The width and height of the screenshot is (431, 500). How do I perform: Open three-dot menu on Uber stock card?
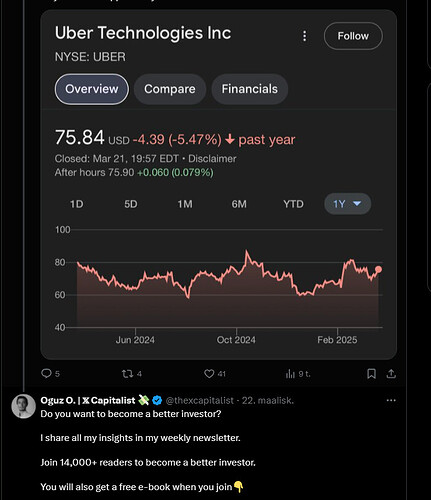pos(304,36)
